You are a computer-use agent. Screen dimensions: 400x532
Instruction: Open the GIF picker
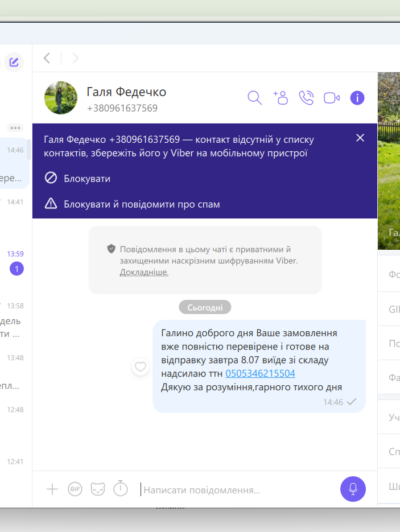pyautogui.click(x=75, y=489)
